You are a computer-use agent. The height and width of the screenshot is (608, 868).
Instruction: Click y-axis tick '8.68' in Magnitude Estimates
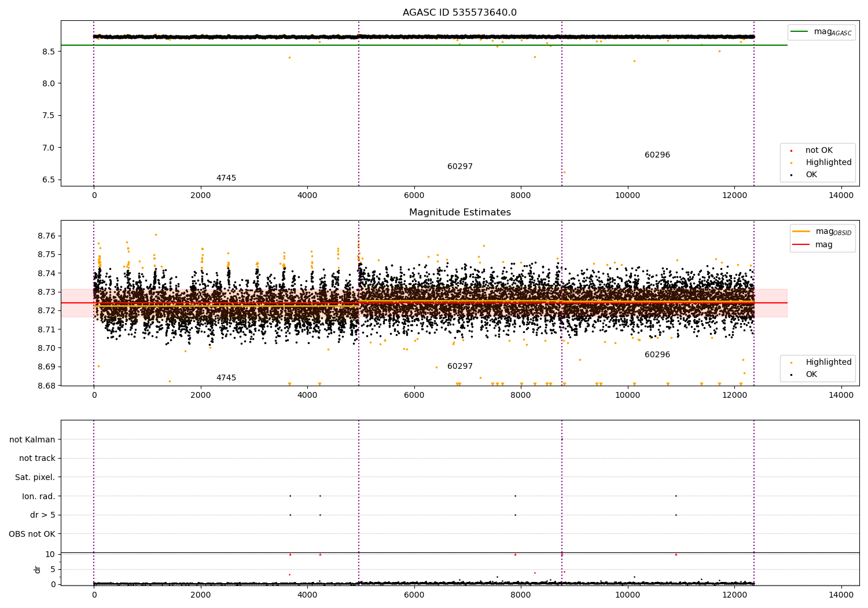46,386
